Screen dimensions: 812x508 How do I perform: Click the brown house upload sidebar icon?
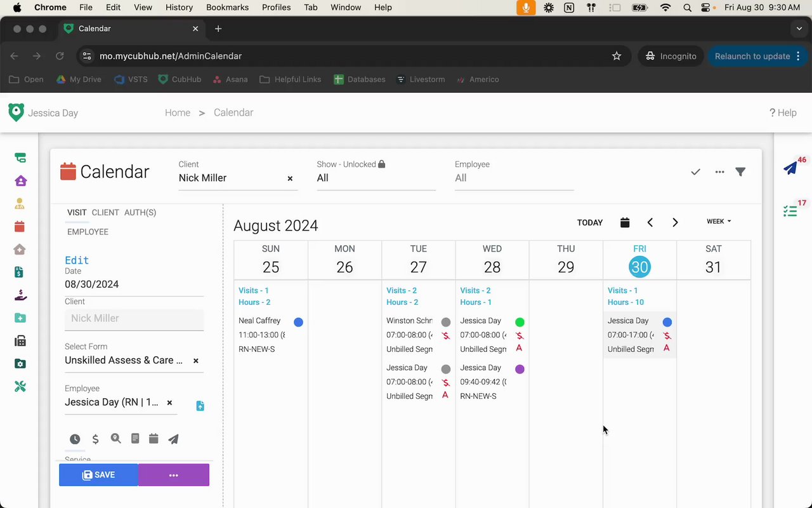pyautogui.click(x=20, y=250)
